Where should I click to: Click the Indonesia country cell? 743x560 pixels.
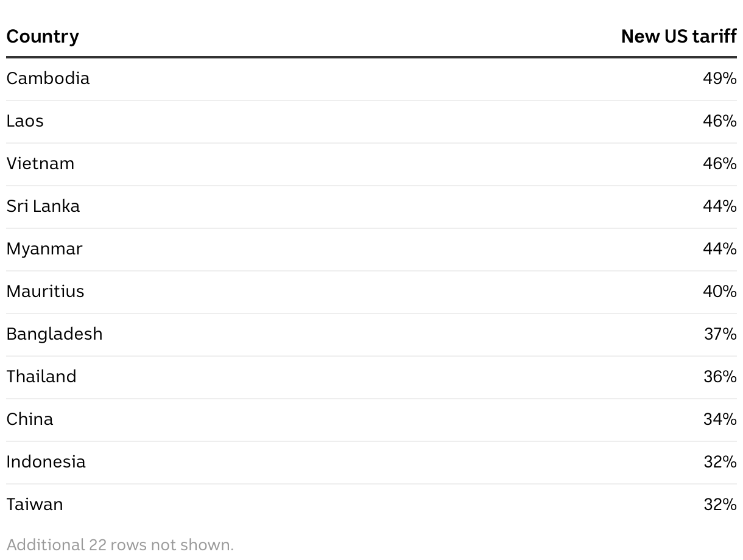(46, 462)
